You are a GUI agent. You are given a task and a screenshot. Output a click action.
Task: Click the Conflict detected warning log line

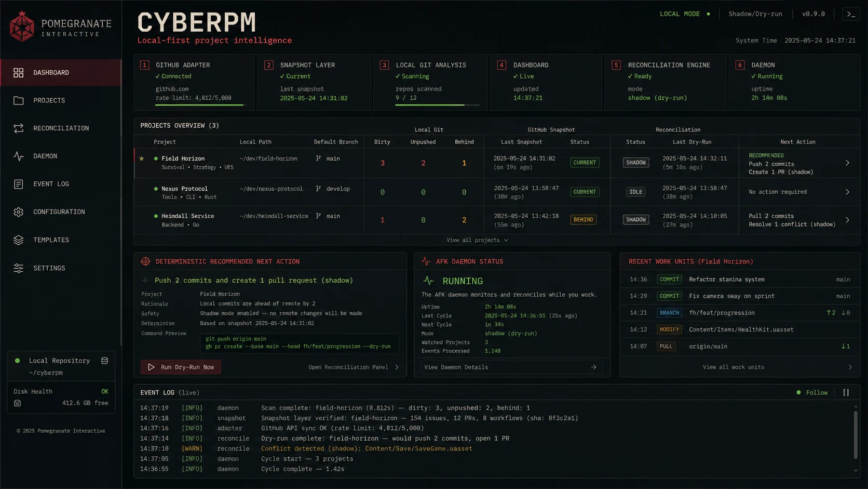(367, 448)
